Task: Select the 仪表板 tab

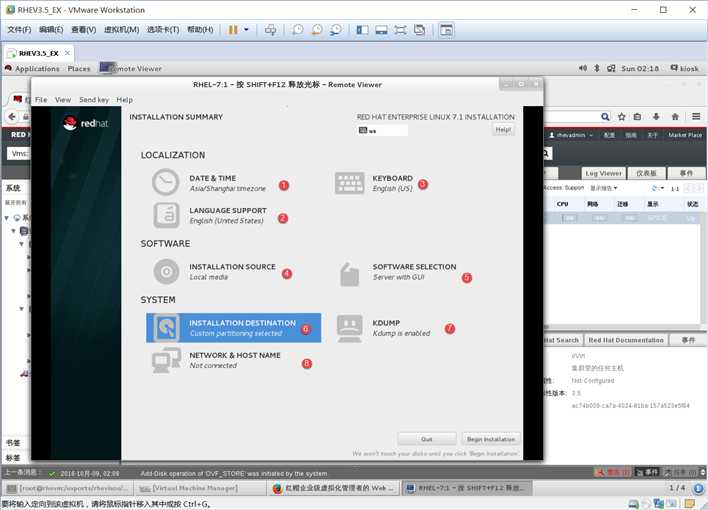Action: pyautogui.click(x=646, y=173)
